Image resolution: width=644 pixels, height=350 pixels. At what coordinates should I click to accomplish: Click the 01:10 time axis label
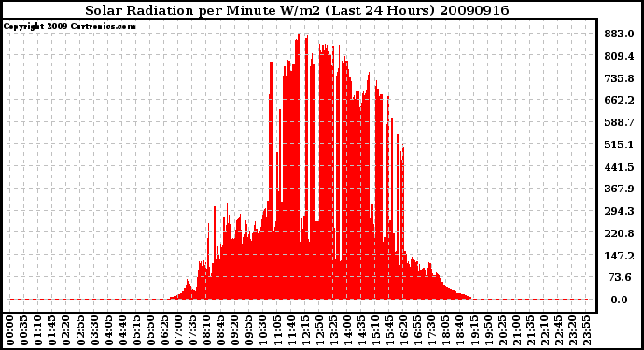pos(37,330)
